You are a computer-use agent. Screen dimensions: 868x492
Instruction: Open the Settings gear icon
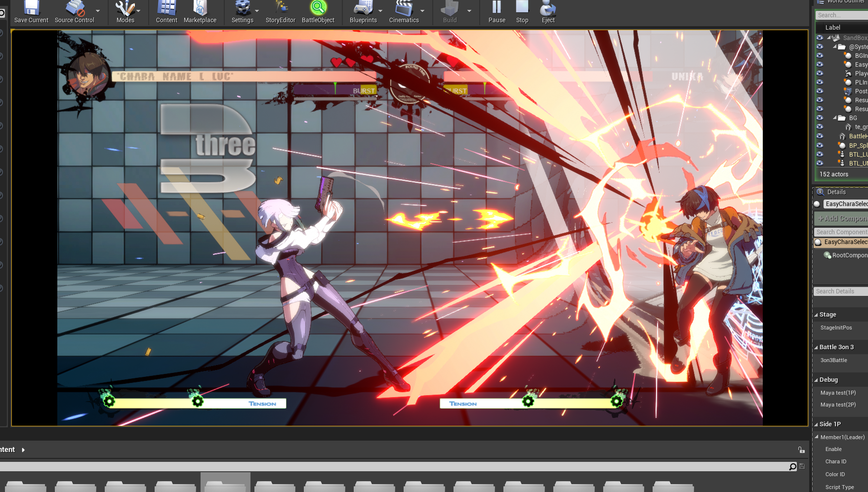tap(242, 8)
